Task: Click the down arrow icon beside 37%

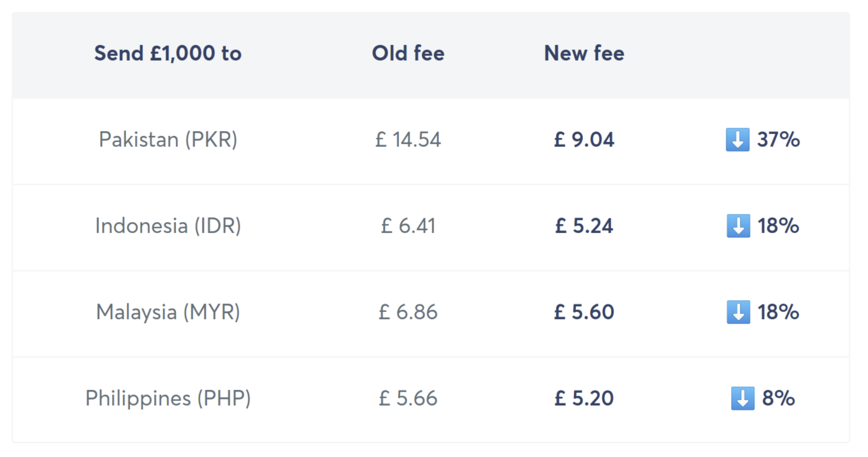Action: click(737, 139)
